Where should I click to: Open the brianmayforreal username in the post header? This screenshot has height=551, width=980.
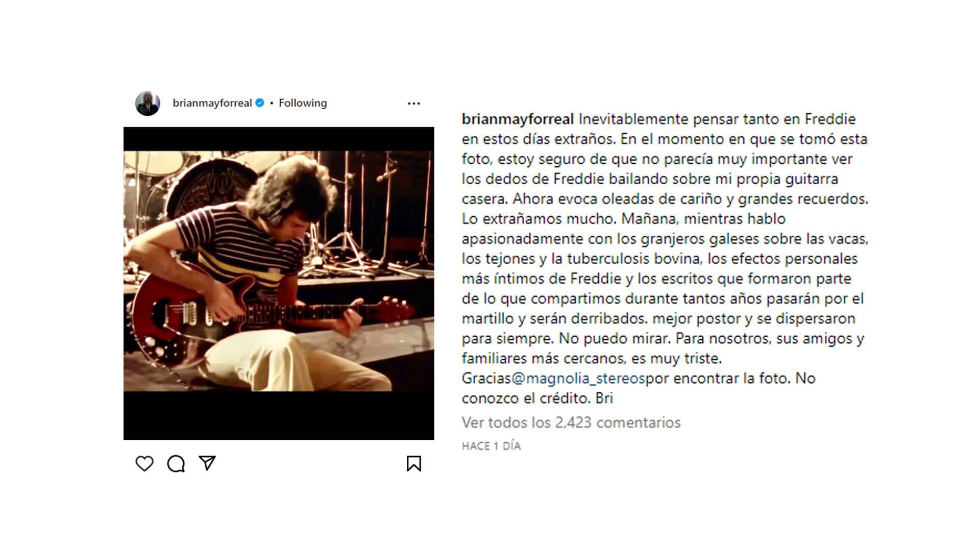coord(212,103)
